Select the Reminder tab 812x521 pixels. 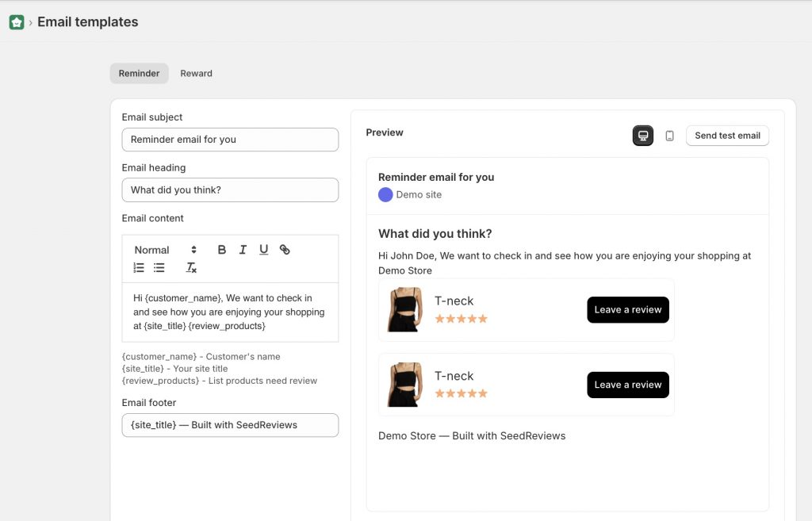[139, 73]
